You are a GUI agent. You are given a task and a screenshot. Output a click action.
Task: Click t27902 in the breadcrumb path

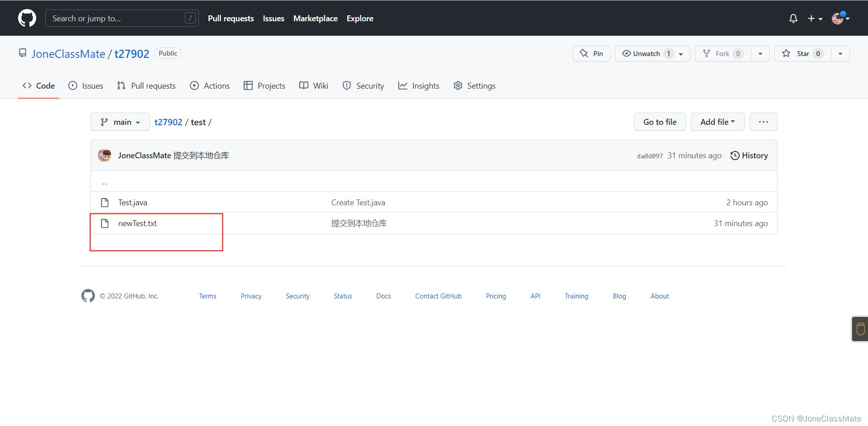click(x=168, y=122)
